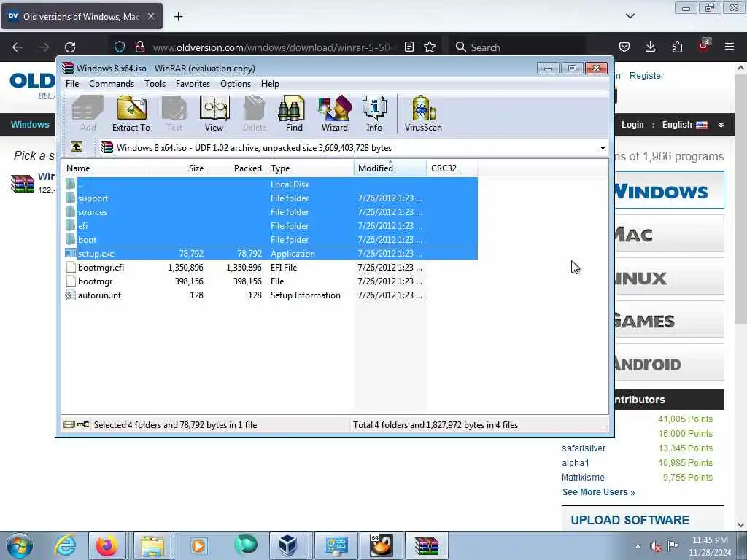
Task: Open the Help menu
Action: (x=270, y=84)
